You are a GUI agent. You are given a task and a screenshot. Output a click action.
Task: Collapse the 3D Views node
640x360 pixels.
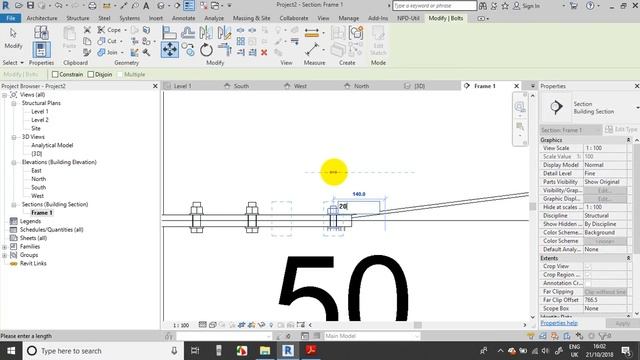click(13, 137)
